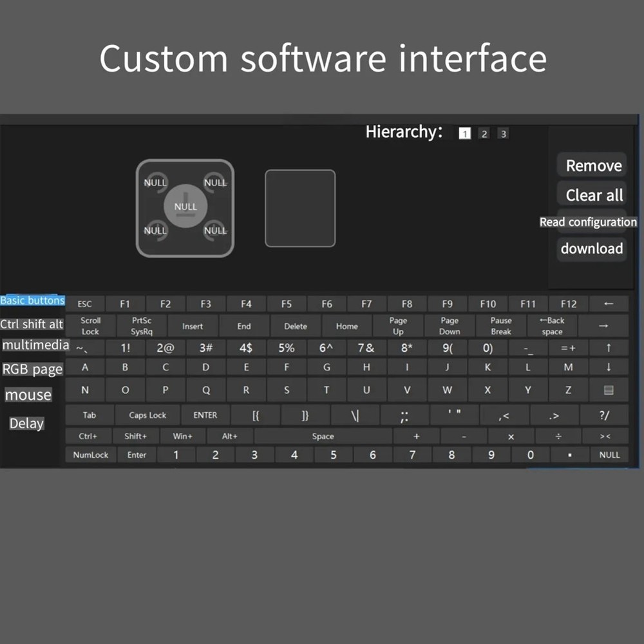
Task: Assign the F5 key from the keyboard layout
Action: (286, 303)
